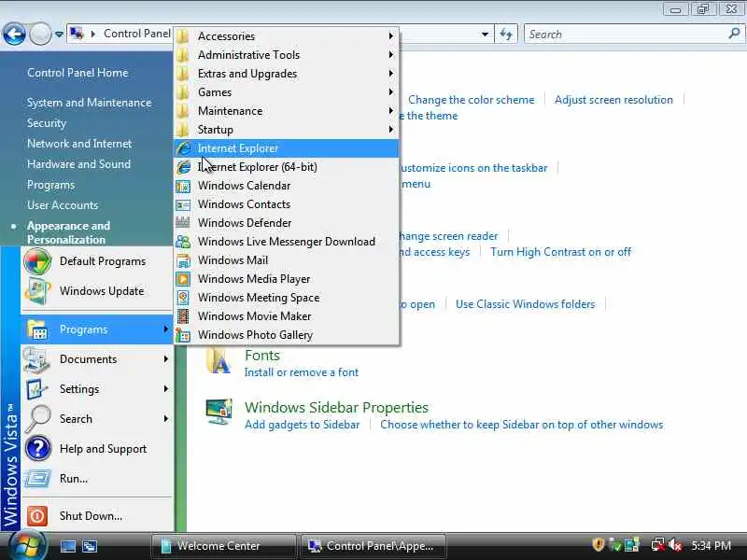Open the address bar history dropdown arrow
The width and height of the screenshot is (747, 560).
click(485, 35)
